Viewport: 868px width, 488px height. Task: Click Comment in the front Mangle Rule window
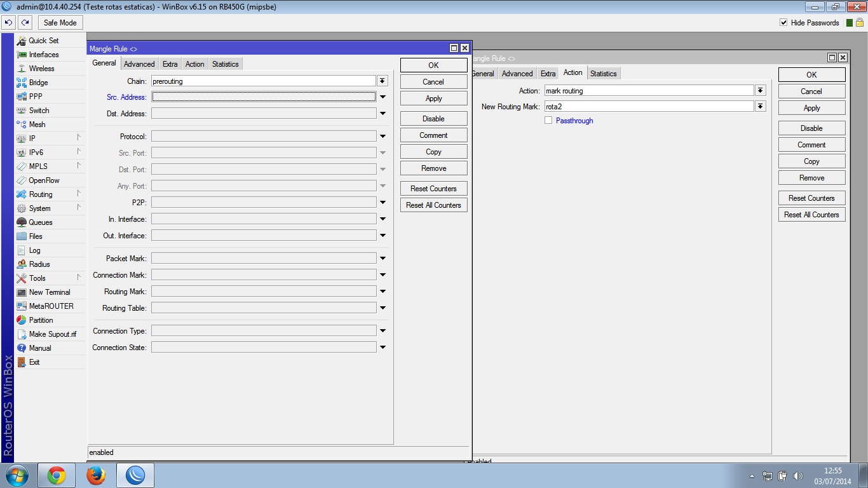[433, 135]
